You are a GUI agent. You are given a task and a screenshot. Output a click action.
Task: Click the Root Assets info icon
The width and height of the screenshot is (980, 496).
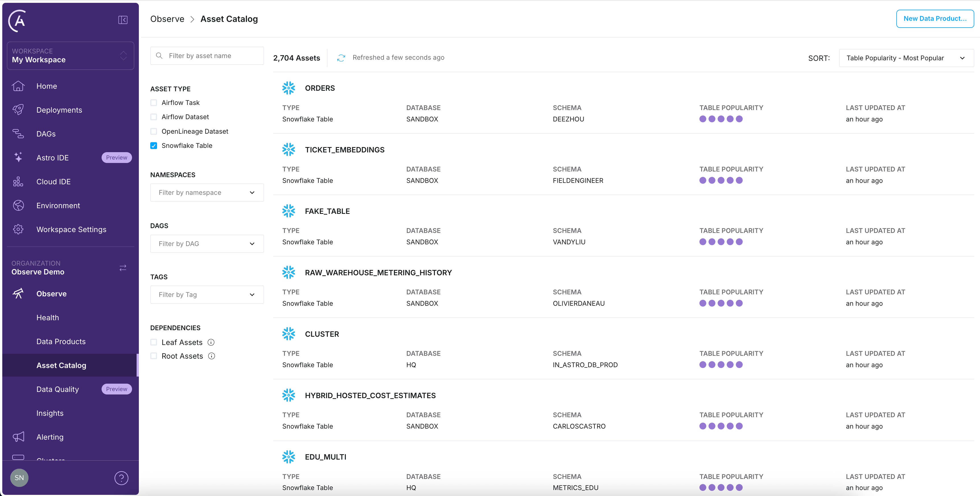tap(211, 356)
